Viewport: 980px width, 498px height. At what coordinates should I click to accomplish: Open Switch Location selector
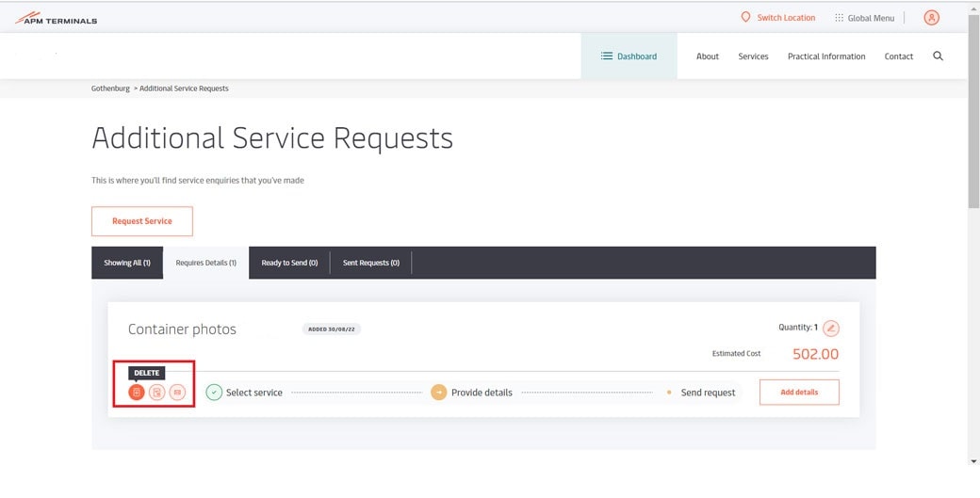[777, 18]
